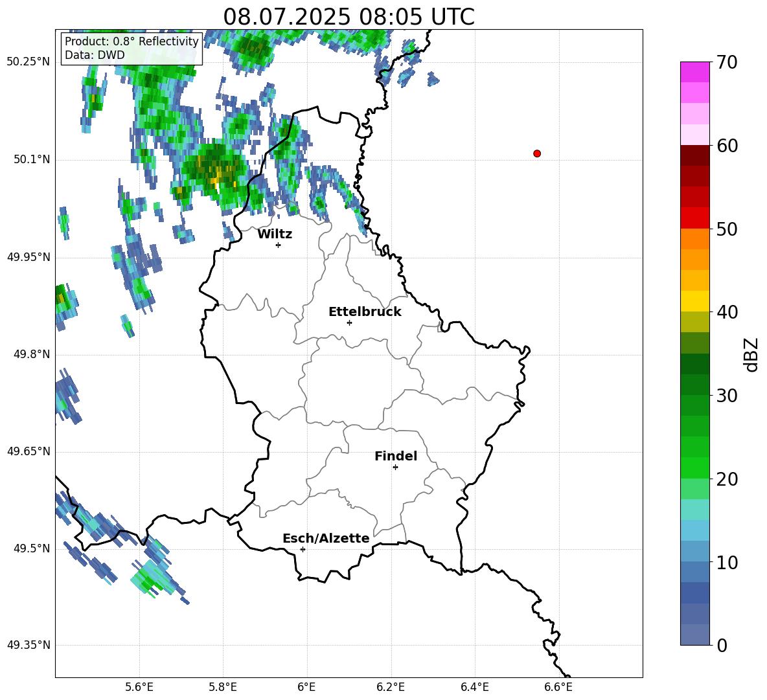Click the Findel station cross marker

click(395, 468)
